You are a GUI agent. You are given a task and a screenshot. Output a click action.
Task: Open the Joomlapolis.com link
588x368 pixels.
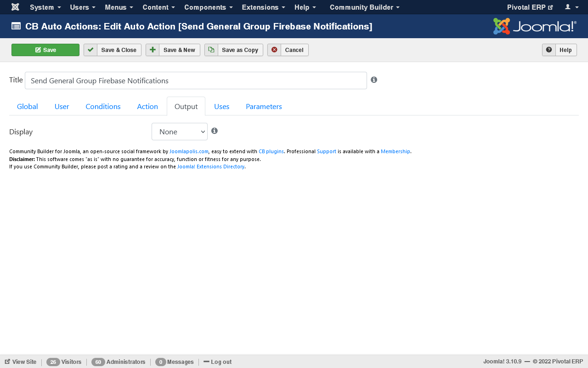(189, 151)
